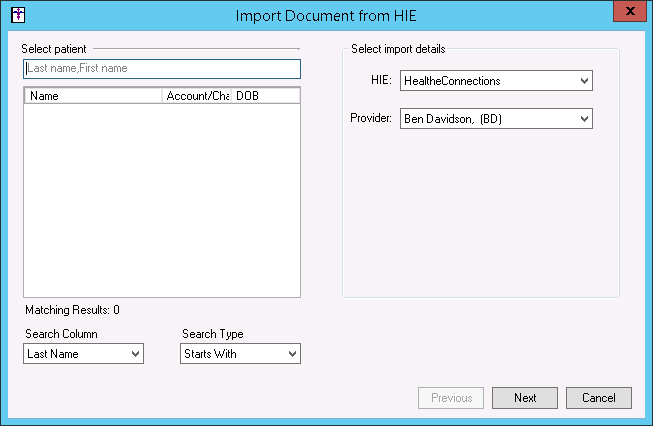Click the Search Column label
Image resolution: width=653 pixels, height=426 pixels.
pos(61,334)
